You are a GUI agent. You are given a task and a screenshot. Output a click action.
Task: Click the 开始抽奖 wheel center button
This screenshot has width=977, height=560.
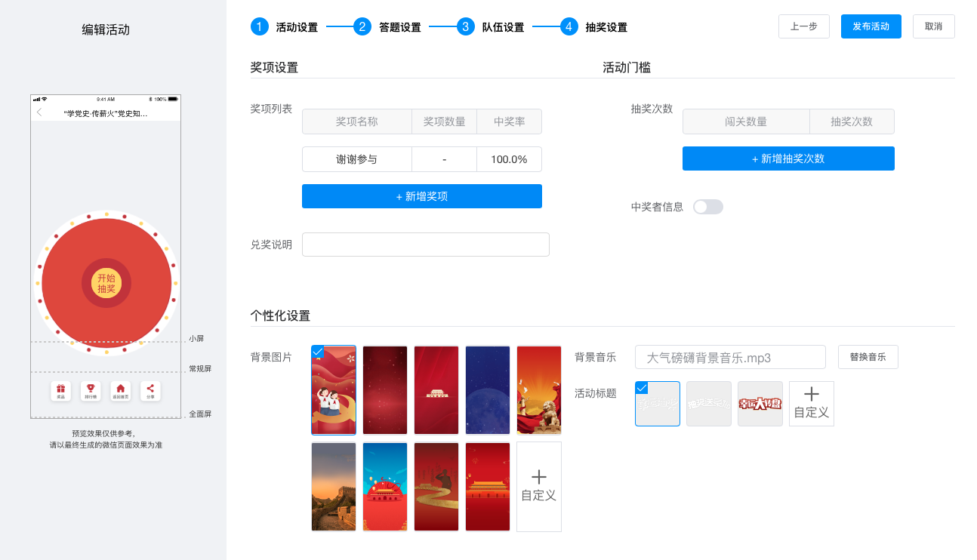[106, 284]
